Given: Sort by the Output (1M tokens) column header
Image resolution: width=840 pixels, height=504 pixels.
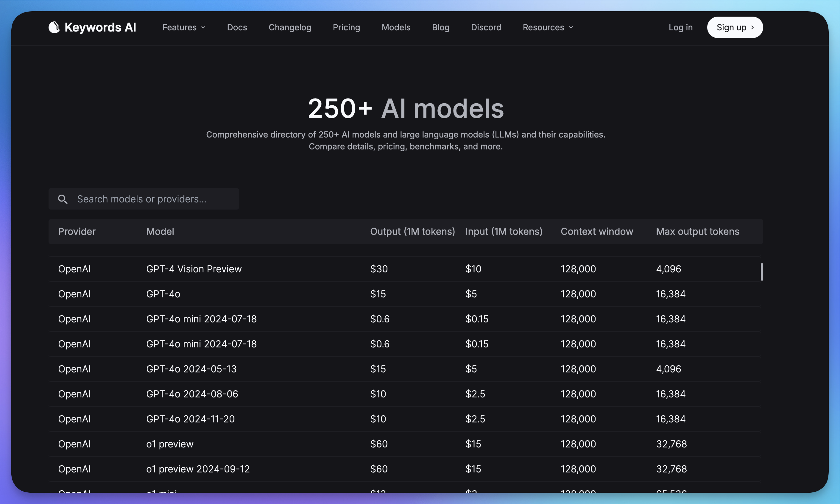Looking at the screenshot, I should coord(412,232).
